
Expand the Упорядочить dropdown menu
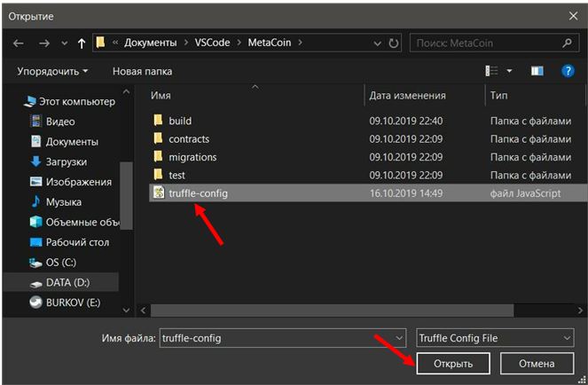coord(52,71)
